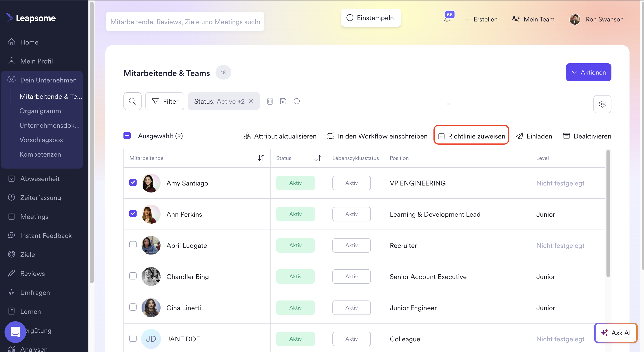Check April Ludgate's checkbox

(133, 245)
